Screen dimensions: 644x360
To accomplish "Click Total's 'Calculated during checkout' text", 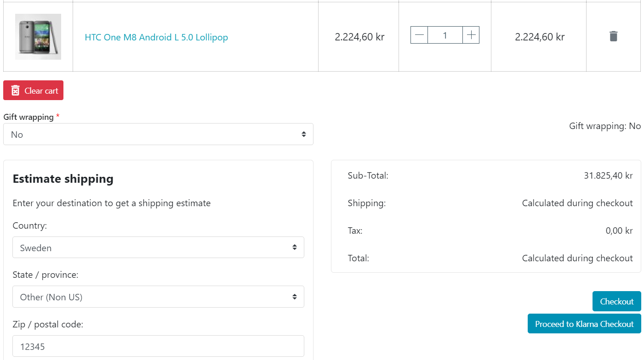I will click(577, 258).
